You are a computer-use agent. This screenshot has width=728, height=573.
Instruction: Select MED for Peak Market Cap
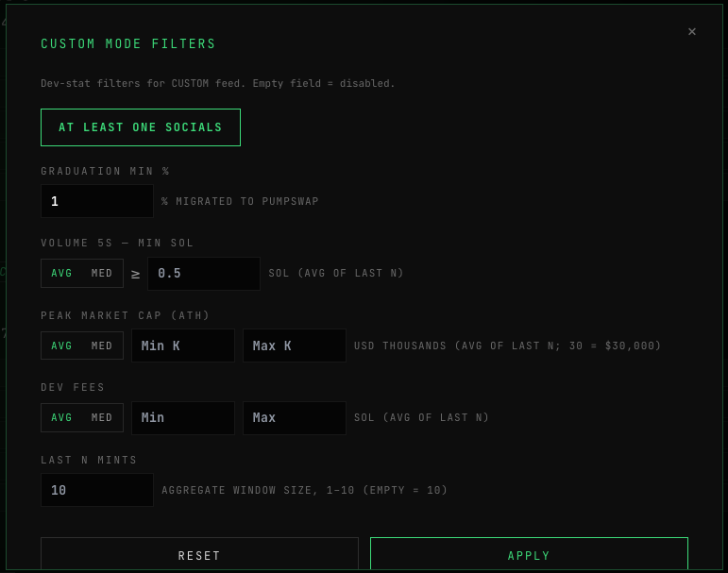tap(102, 345)
